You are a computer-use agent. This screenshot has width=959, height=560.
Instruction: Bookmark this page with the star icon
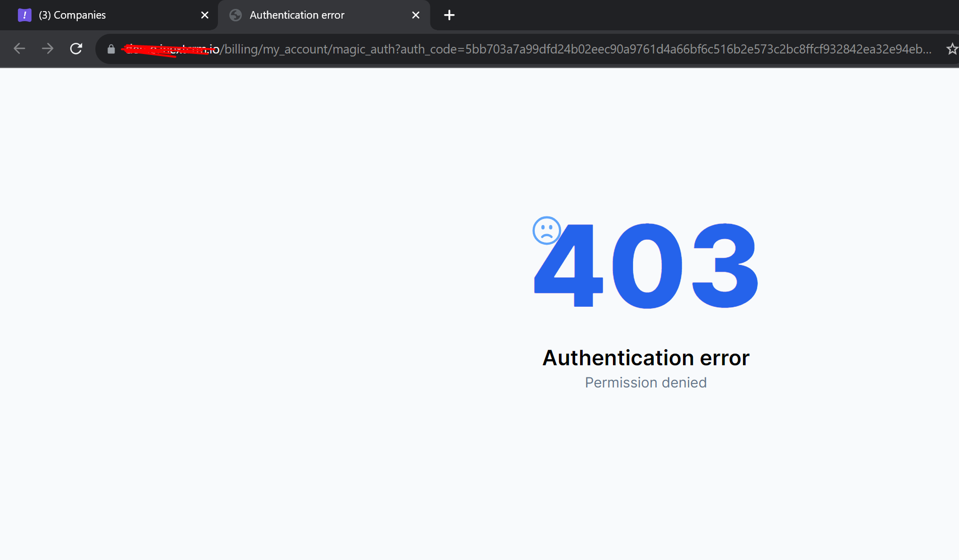click(951, 49)
